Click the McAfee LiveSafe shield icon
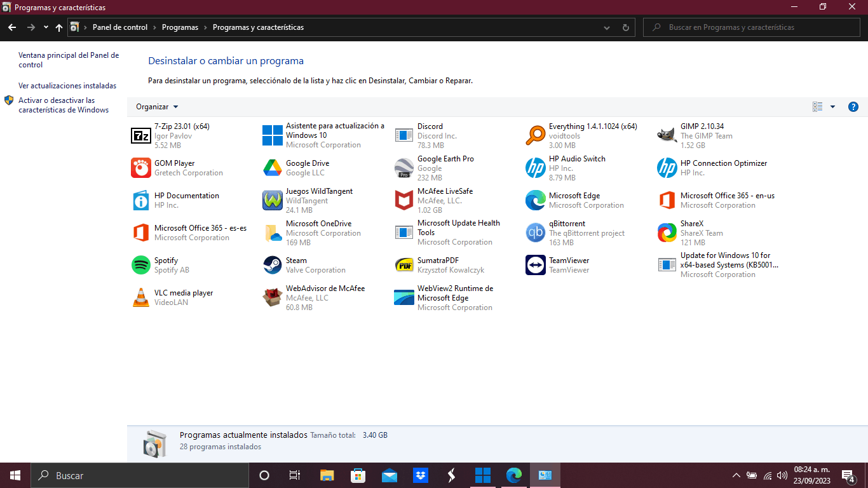The image size is (868, 488). click(403, 200)
